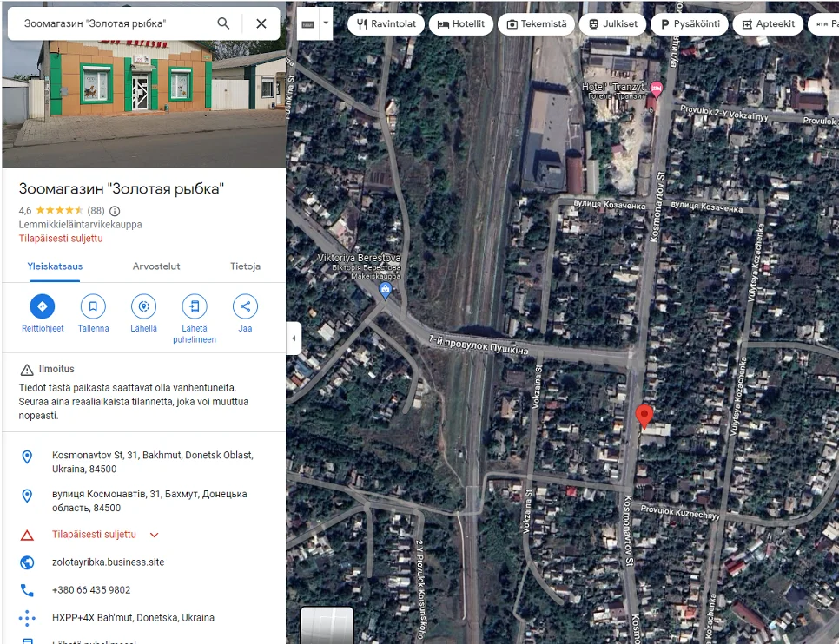Viewport: 839px width, 644px height.
Task: Open zolotayribka.business.site website link
Action: [108, 562]
